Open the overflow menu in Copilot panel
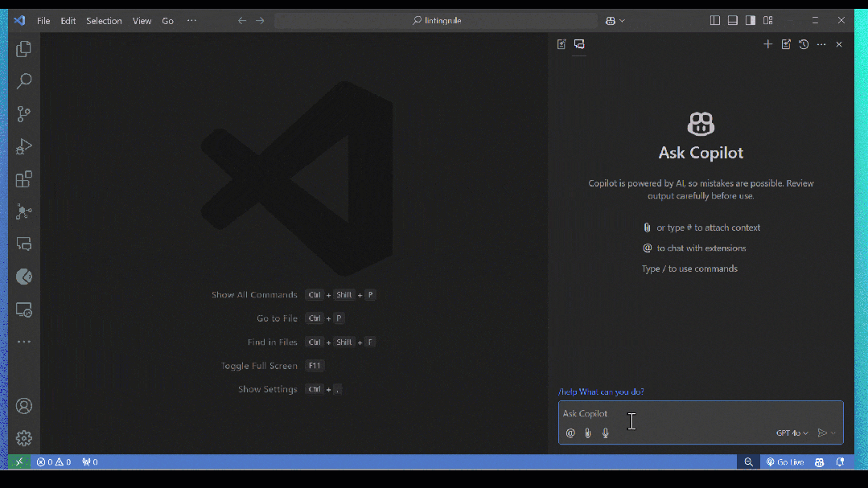Screen dimensions: 868x488 coord(821,44)
